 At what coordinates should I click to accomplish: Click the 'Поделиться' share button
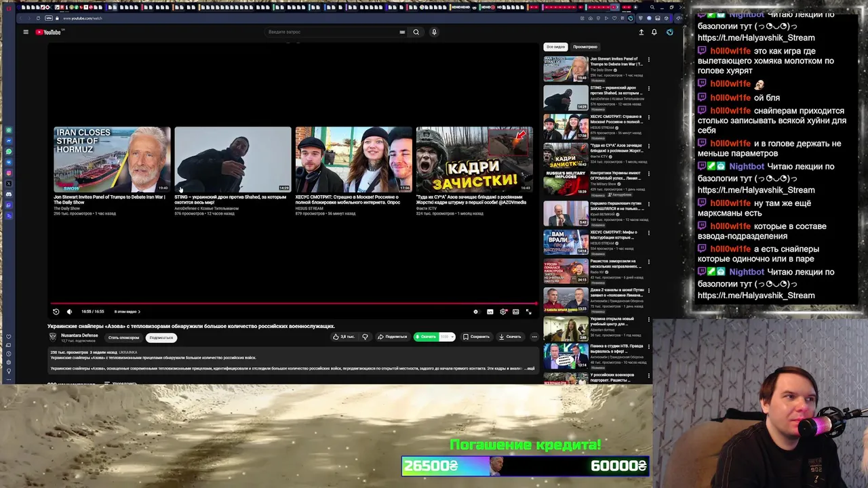392,337
